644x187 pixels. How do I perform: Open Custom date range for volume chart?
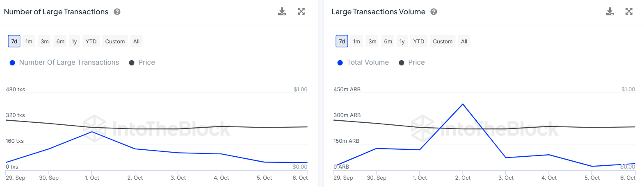(443, 41)
